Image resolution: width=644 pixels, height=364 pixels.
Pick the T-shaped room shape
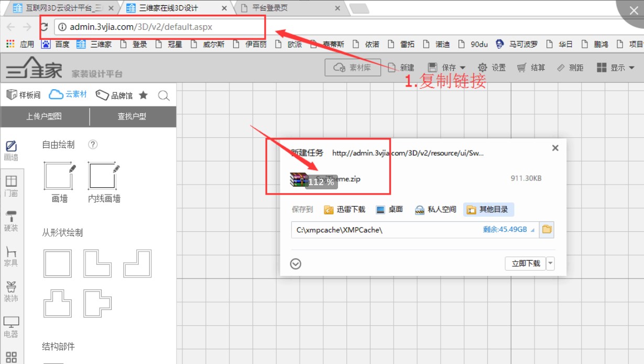(x=58, y=303)
